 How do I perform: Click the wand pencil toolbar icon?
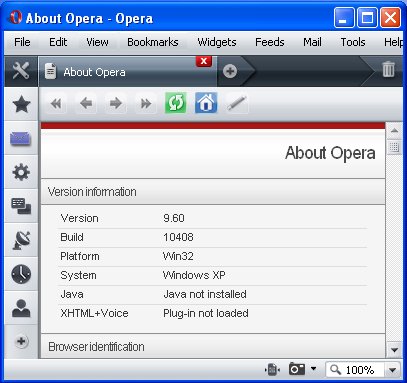pos(236,103)
